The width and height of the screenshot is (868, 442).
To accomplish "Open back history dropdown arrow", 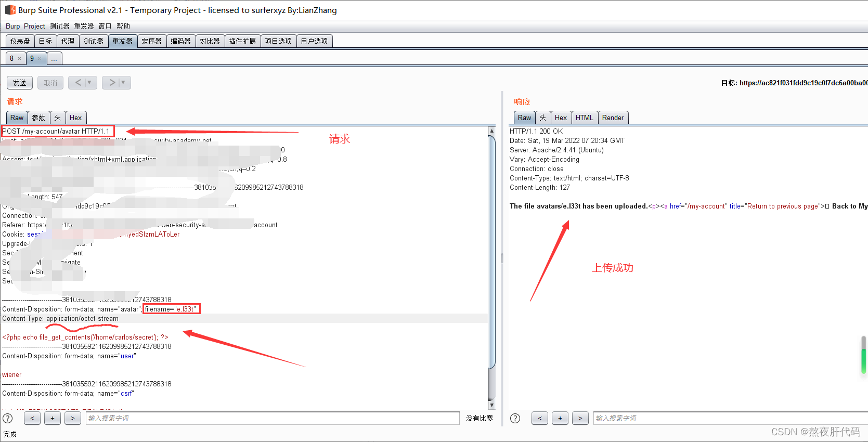I will click(x=89, y=83).
